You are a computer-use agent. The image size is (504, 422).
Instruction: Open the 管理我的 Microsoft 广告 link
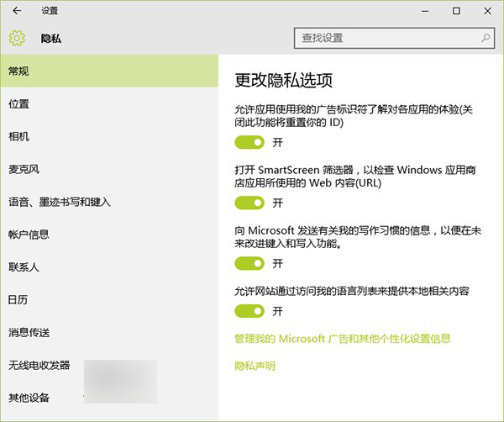pos(343,338)
